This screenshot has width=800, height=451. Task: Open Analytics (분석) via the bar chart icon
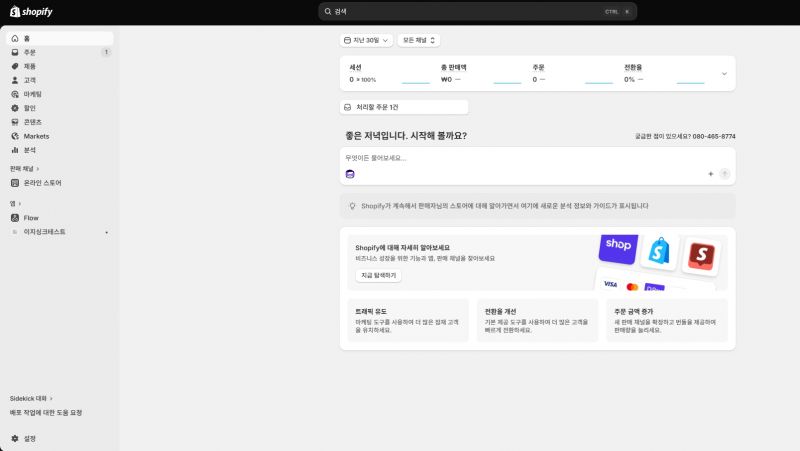point(15,150)
